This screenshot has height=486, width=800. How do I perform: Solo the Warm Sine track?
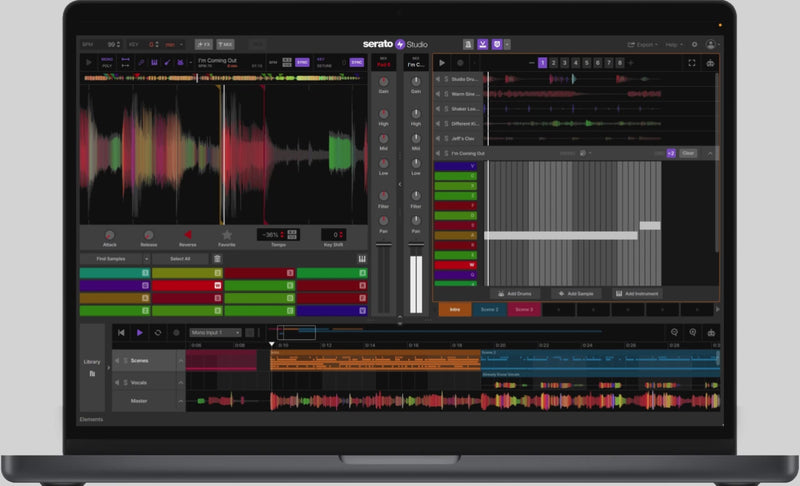click(x=445, y=94)
